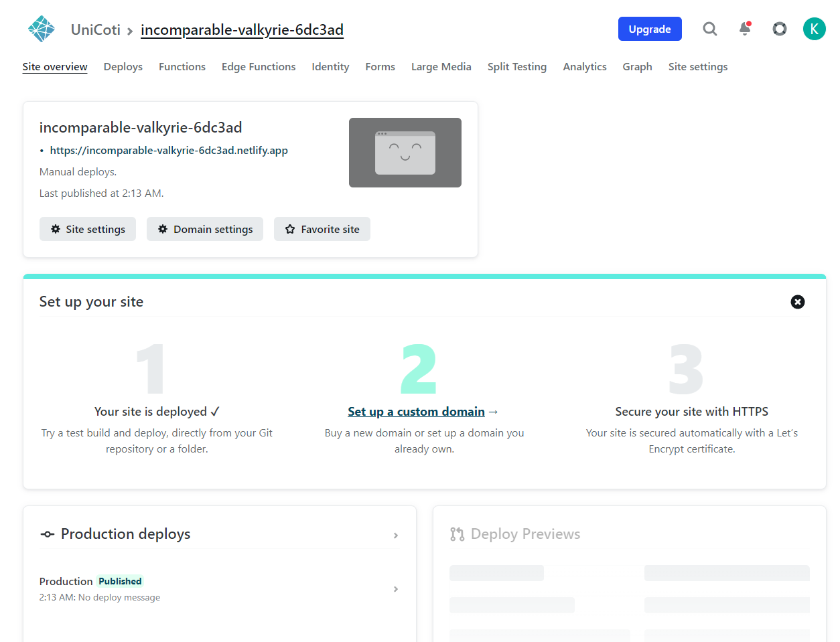840x642 pixels.
Task: Open the Production Published deploy row
Action: pos(220,589)
